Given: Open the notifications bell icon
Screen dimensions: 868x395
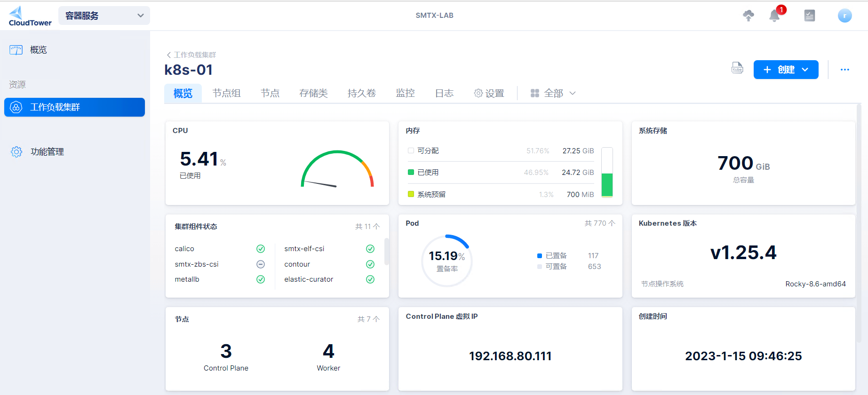Looking at the screenshot, I should (x=774, y=16).
